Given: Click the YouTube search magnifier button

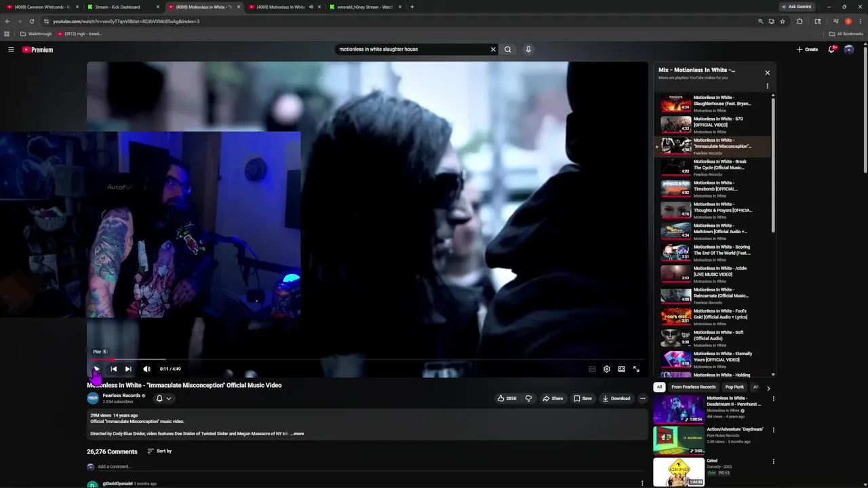Looking at the screenshot, I should pos(507,49).
